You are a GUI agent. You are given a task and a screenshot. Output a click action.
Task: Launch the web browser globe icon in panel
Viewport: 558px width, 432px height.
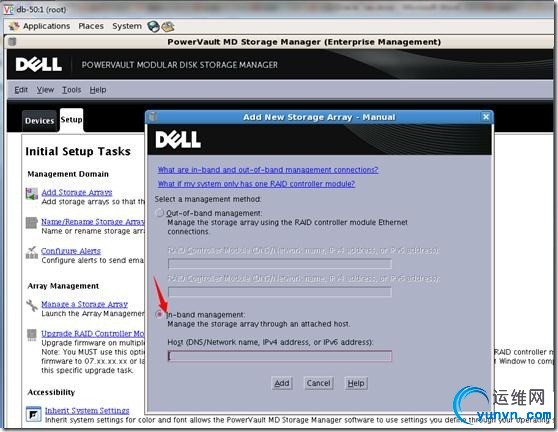153,26
